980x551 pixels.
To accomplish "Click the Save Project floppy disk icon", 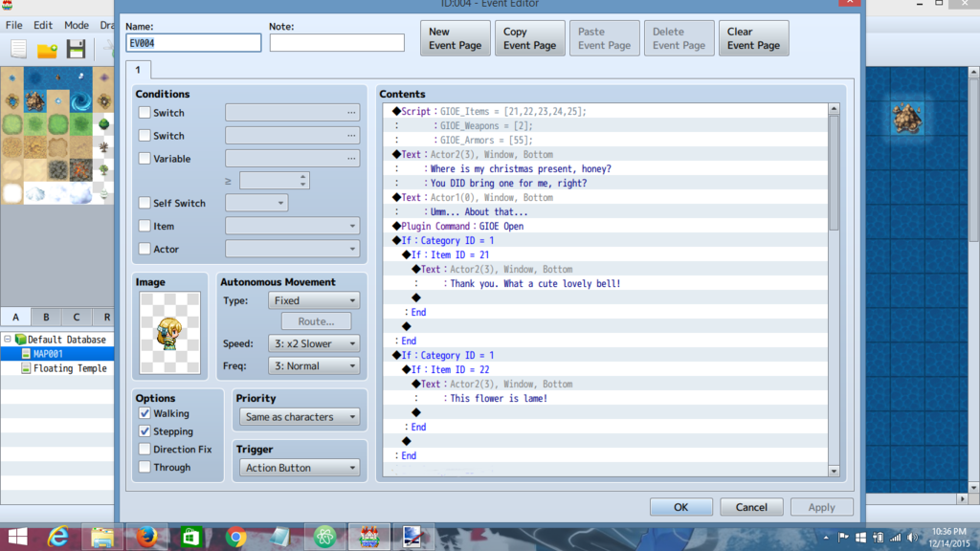I will click(x=77, y=50).
